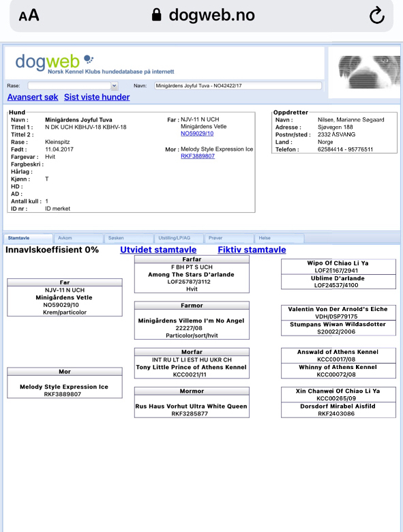Open dogweb.no address bar URL

[x=211, y=15]
